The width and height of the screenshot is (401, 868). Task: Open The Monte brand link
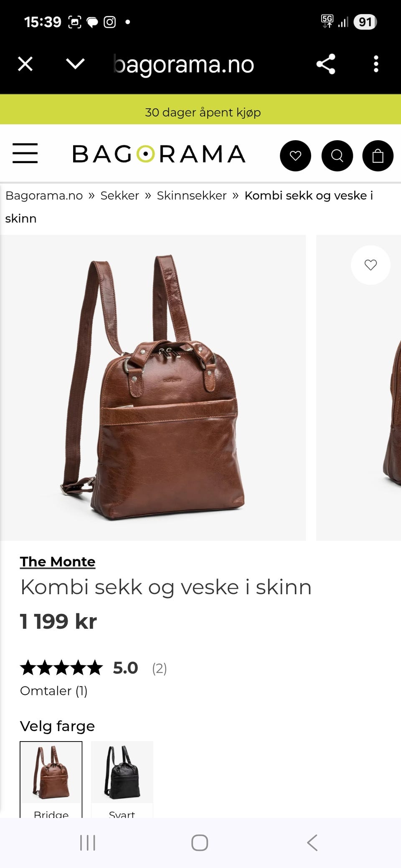tap(58, 562)
